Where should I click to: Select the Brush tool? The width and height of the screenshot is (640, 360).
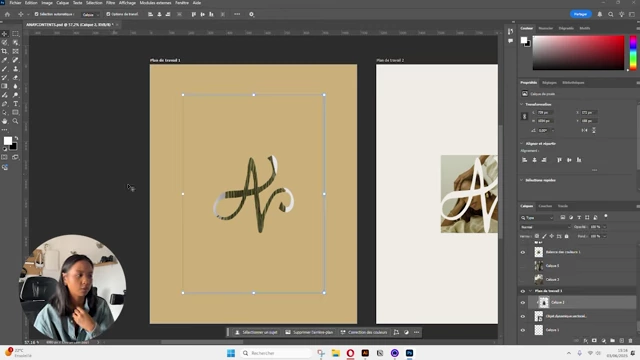point(4,69)
